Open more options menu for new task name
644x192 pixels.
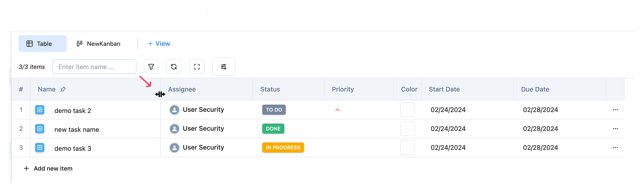(615, 129)
